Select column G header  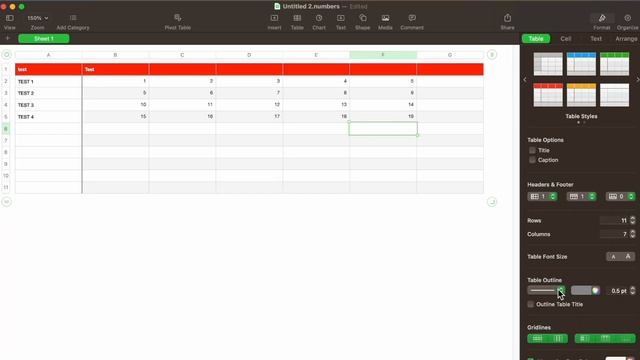pos(450,55)
